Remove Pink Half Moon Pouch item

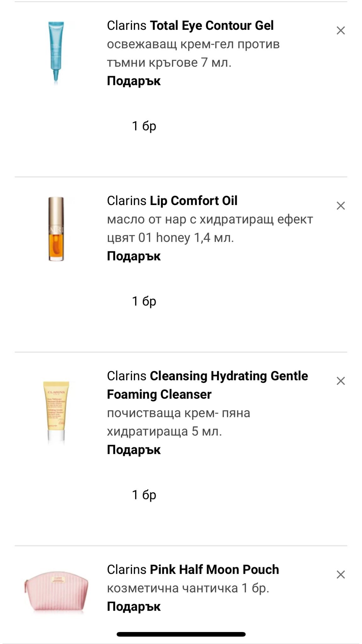(x=341, y=575)
